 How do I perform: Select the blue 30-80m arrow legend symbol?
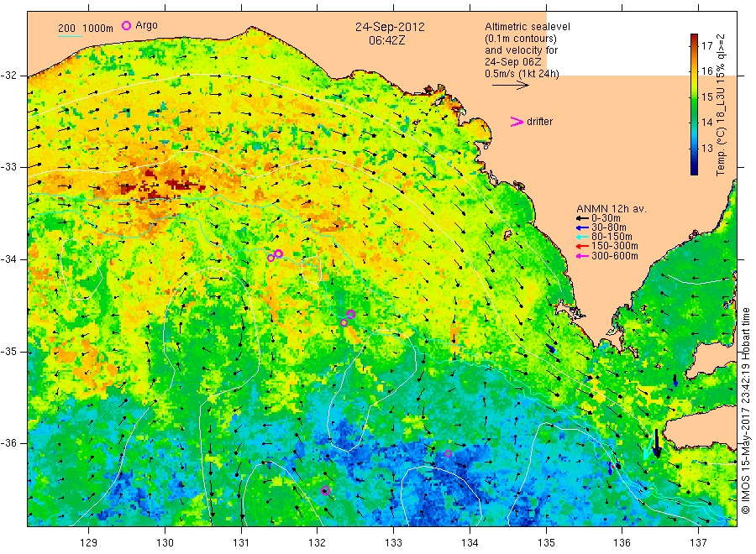pos(582,227)
